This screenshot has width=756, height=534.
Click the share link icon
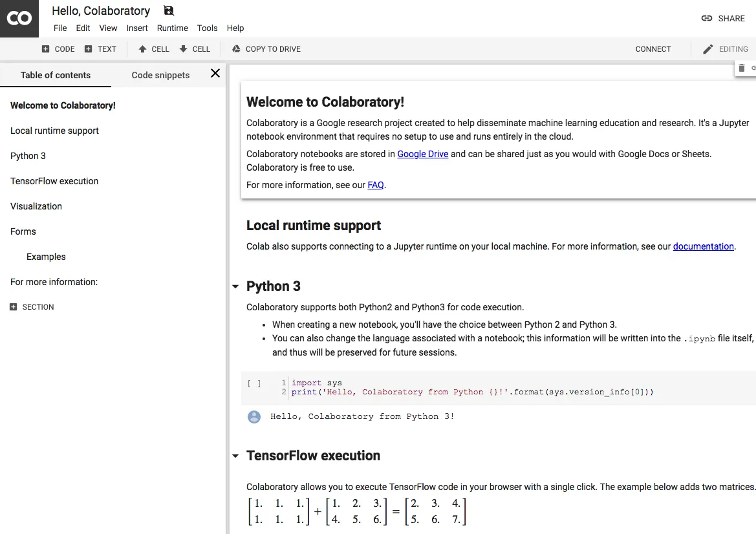click(x=707, y=18)
